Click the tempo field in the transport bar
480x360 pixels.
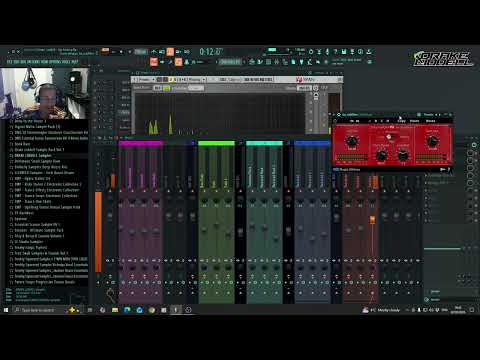click(x=141, y=52)
